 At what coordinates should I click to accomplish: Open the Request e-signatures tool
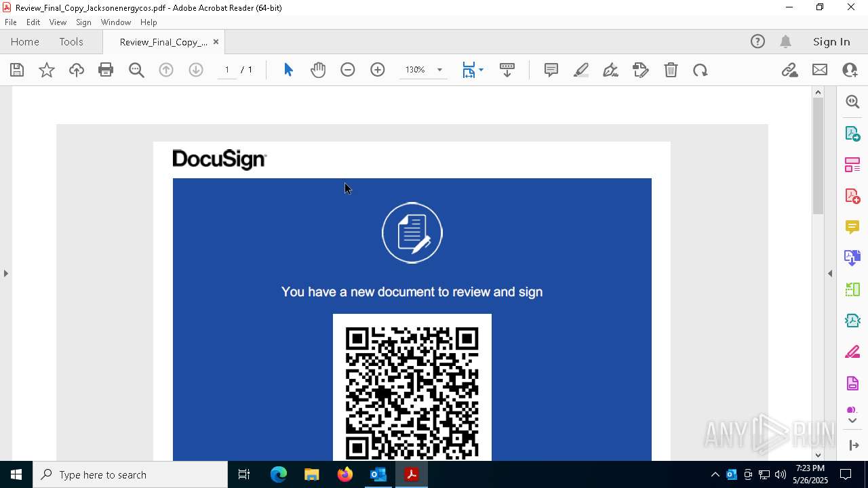641,70
